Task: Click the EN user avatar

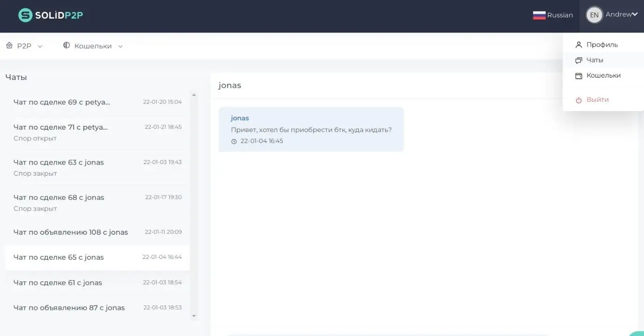Action: click(x=594, y=15)
